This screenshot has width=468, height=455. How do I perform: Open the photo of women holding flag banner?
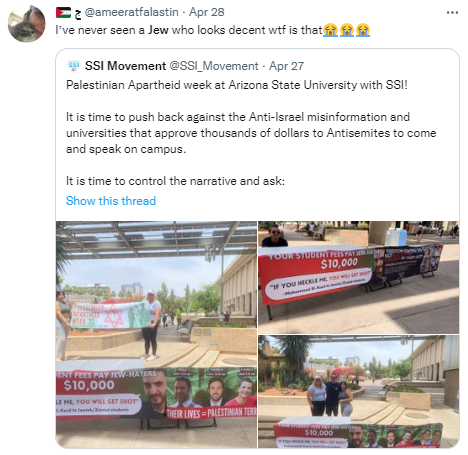(x=156, y=335)
